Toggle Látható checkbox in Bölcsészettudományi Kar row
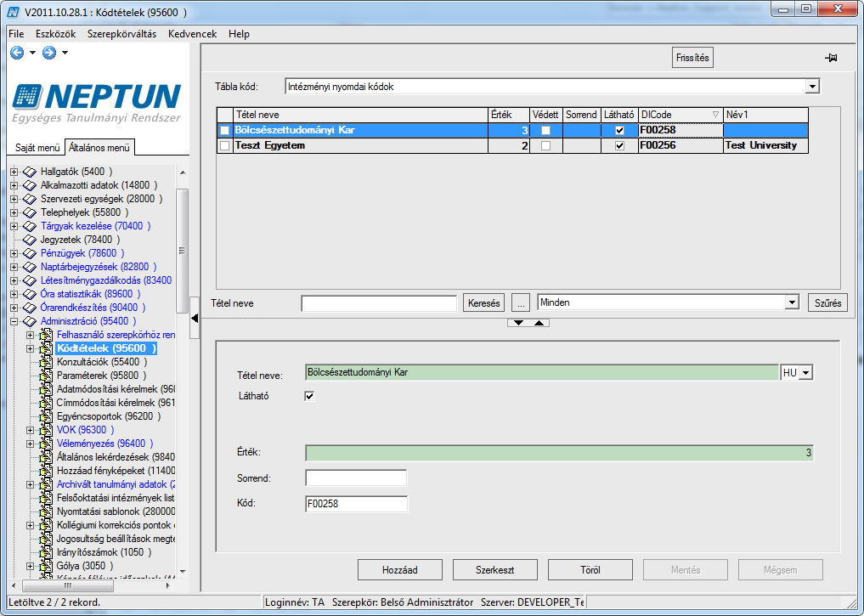 620,131
